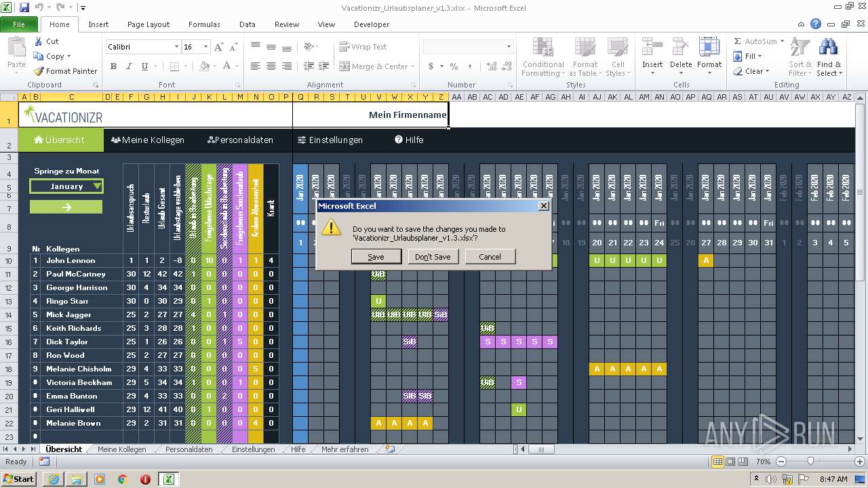The image size is (868, 488).
Task: Switch to the Formulas tab
Action: coord(204,24)
